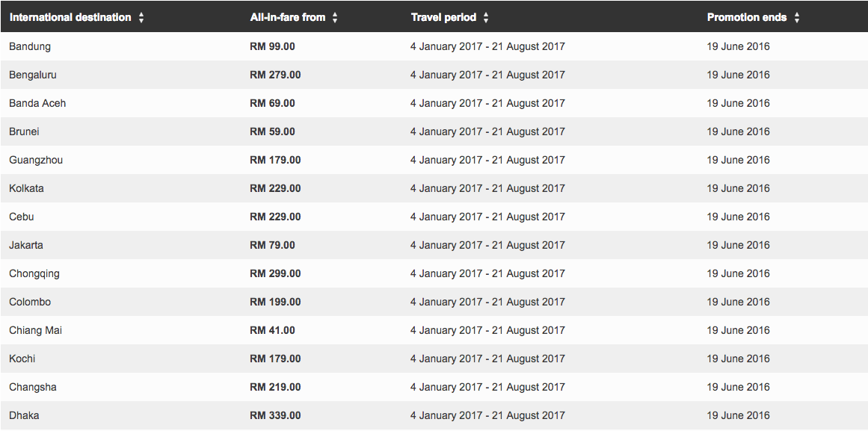Click the Kolkata destination cell
This screenshot has height=431, width=868.
[x=27, y=188]
